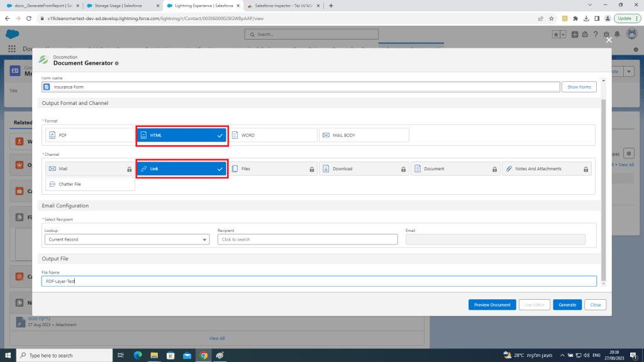The height and width of the screenshot is (362, 644).
Task: Choose MAIL BODY format option
Action: pyautogui.click(x=364, y=135)
